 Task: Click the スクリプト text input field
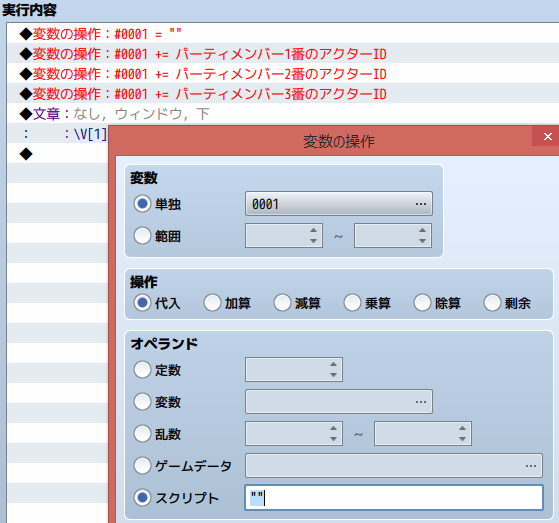[x=394, y=497]
